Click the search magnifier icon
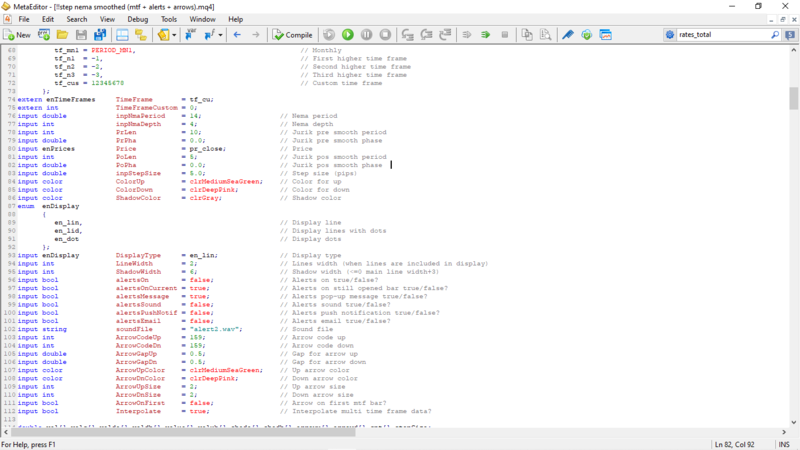This screenshot has width=800, height=450. pyautogui.click(x=774, y=35)
